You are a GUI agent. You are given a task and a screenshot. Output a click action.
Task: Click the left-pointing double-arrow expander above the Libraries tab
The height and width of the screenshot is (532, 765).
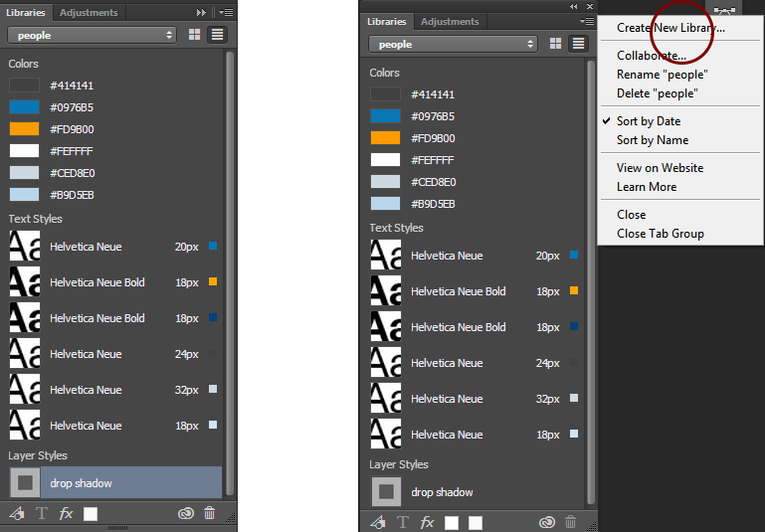pos(574,6)
